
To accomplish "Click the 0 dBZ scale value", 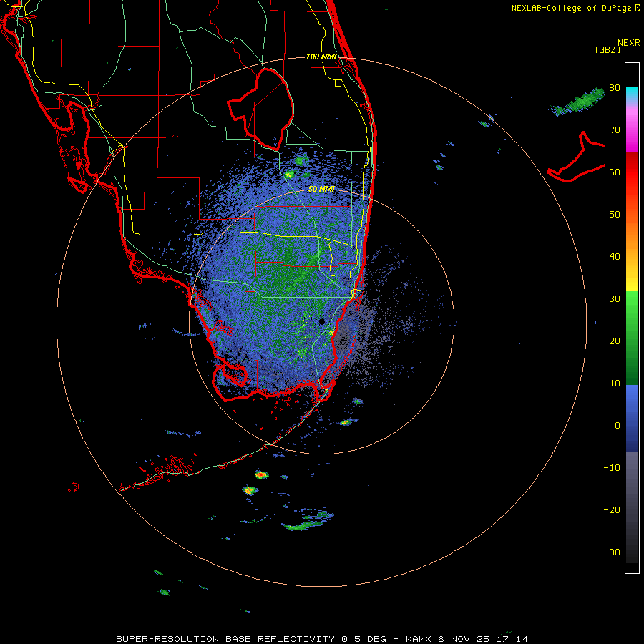I will click(618, 426).
